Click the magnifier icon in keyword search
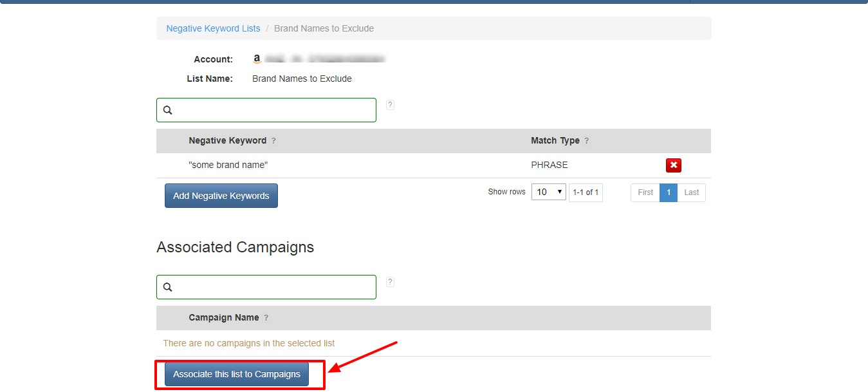 click(x=167, y=110)
